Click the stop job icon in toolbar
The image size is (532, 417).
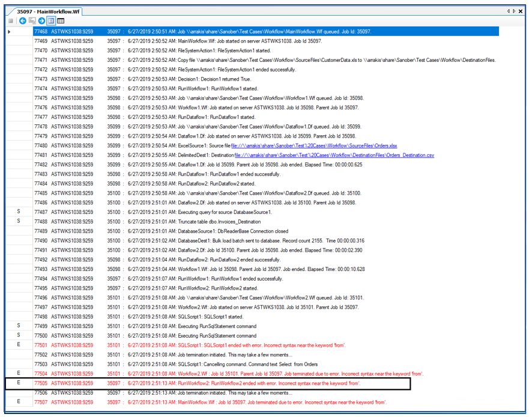[11, 20]
